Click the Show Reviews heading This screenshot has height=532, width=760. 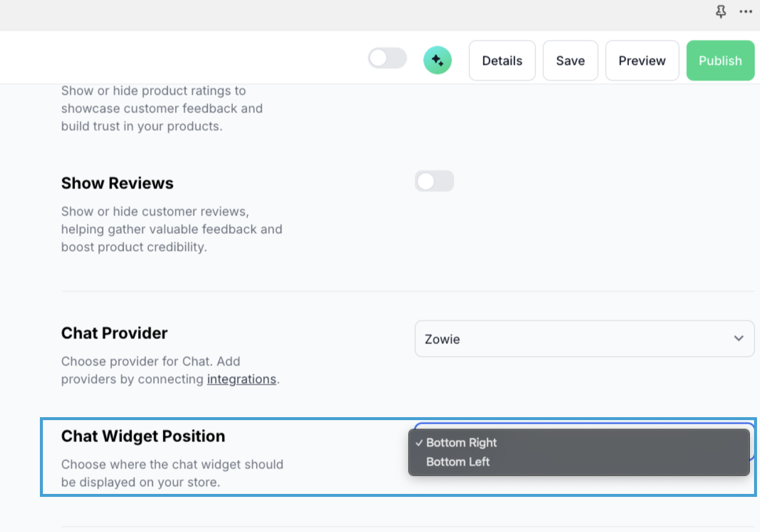click(117, 183)
